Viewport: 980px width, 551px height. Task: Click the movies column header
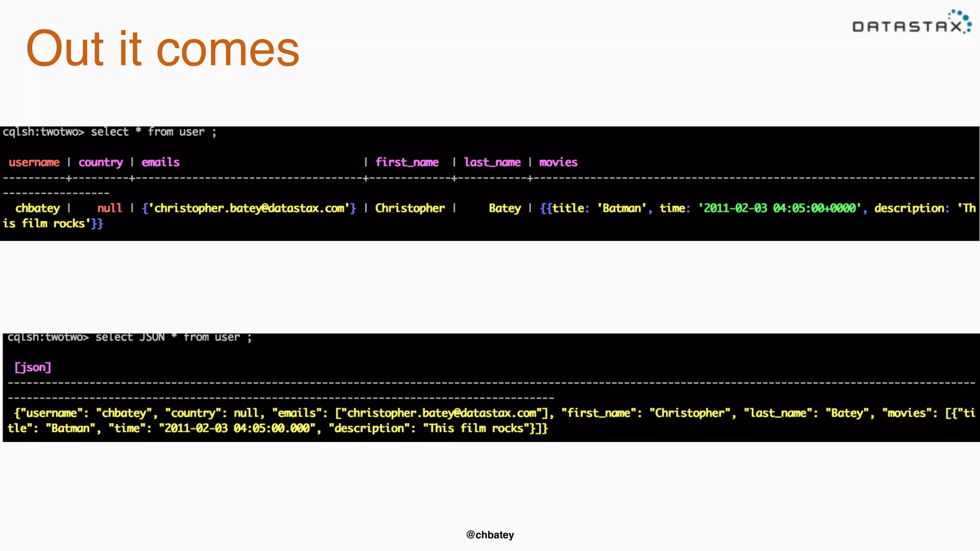click(558, 162)
